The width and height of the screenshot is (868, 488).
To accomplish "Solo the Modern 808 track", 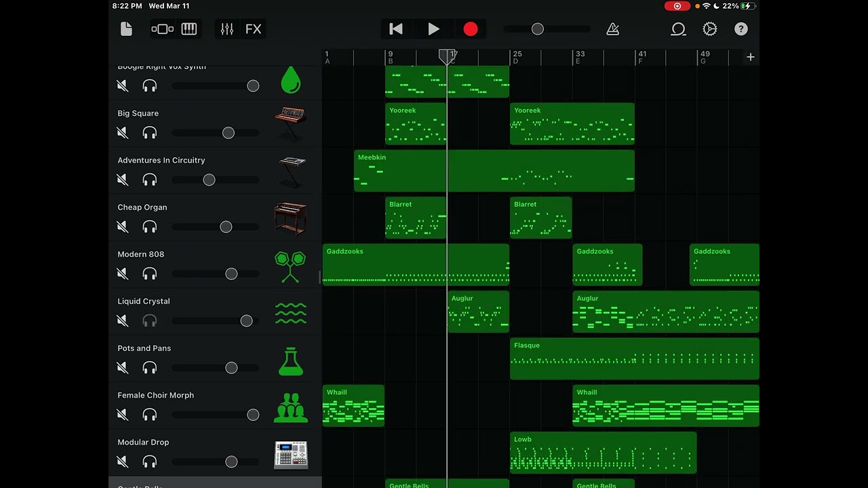I will point(150,274).
